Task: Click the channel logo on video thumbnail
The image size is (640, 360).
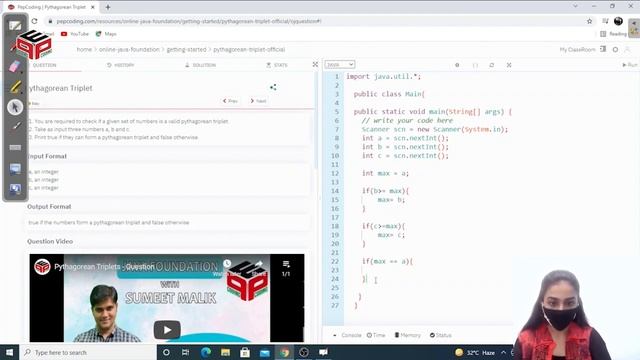Action: click(42, 267)
